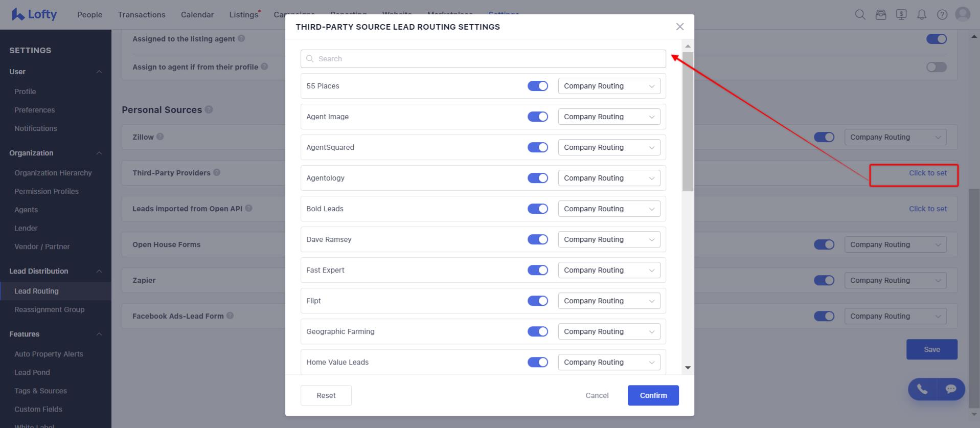Click the dollar billing icon in header
Screen dimensions: 980x428
(901, 14)
